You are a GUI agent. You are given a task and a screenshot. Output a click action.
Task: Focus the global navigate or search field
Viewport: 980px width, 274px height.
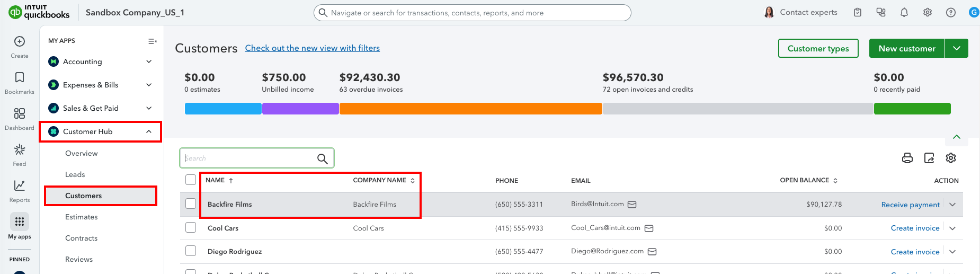pos(473,13)
